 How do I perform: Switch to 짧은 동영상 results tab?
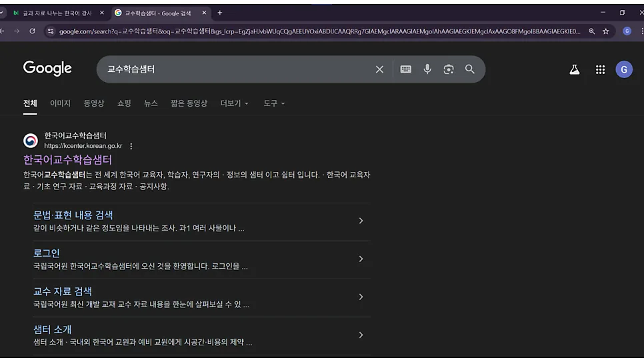(189, 103)
